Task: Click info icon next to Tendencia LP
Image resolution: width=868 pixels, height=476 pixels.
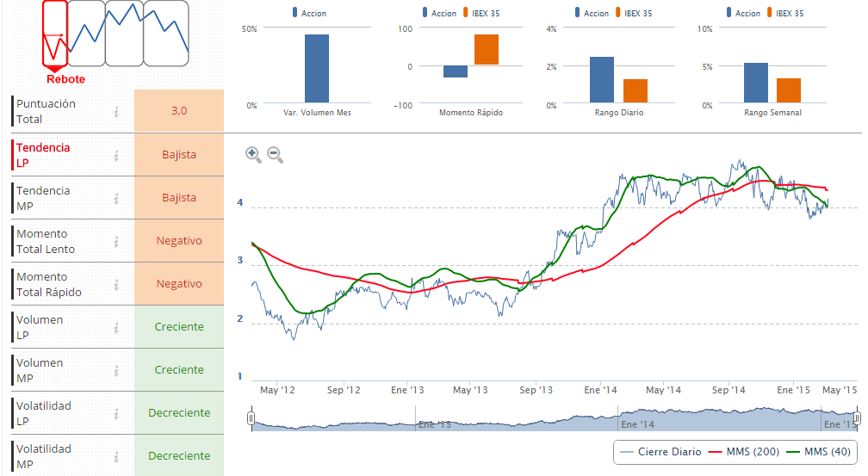Action: pyautogui.click(x=115, y=155)
